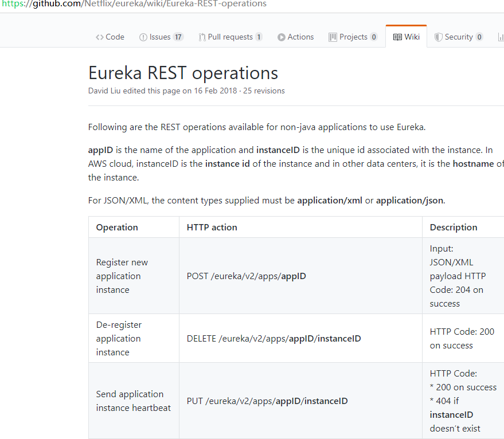504x439 pixels.
Task: Open the Pull requests tab
Action: [x=230, y=37]
